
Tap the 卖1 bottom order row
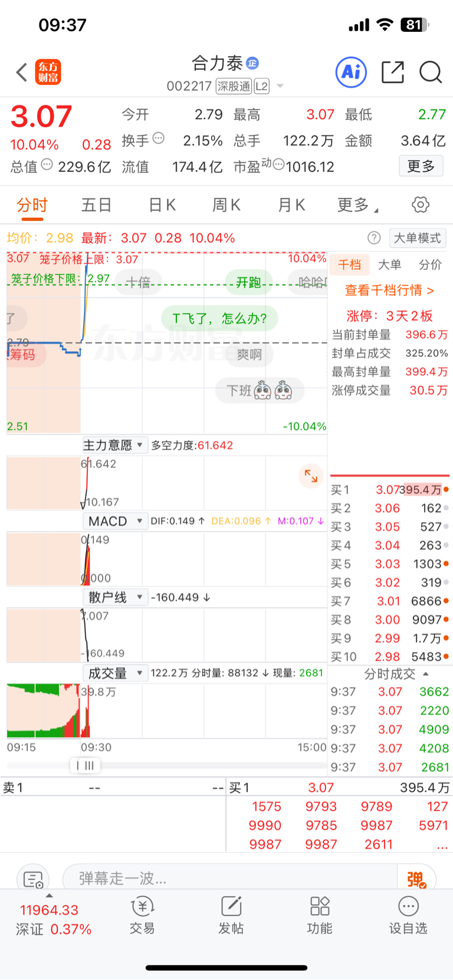[x=113, y=788]
